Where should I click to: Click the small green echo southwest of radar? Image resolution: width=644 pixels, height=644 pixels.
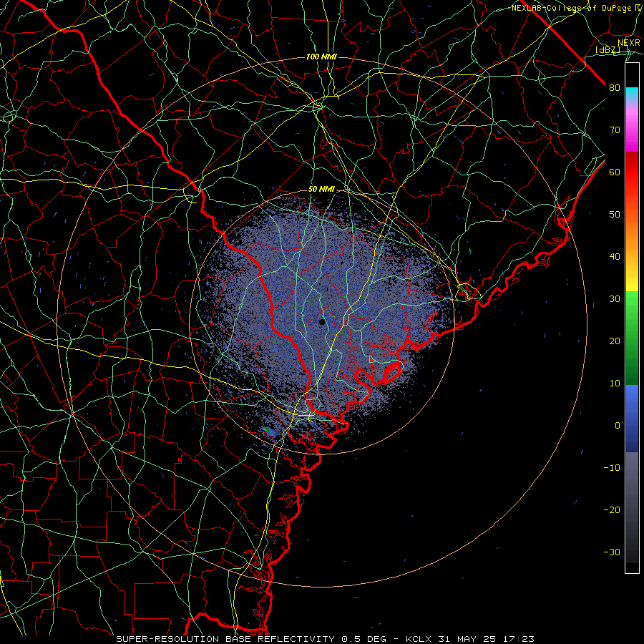(269, 431)
